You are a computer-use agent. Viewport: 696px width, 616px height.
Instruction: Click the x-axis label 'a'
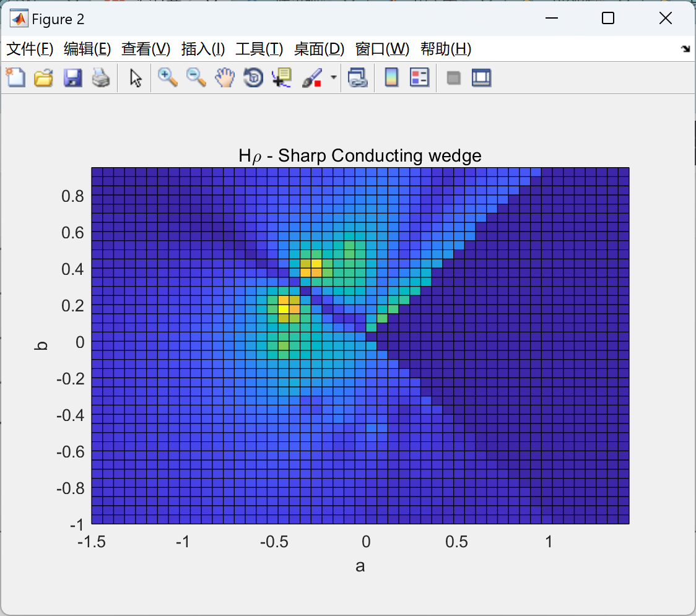click(x=360, y=566)
